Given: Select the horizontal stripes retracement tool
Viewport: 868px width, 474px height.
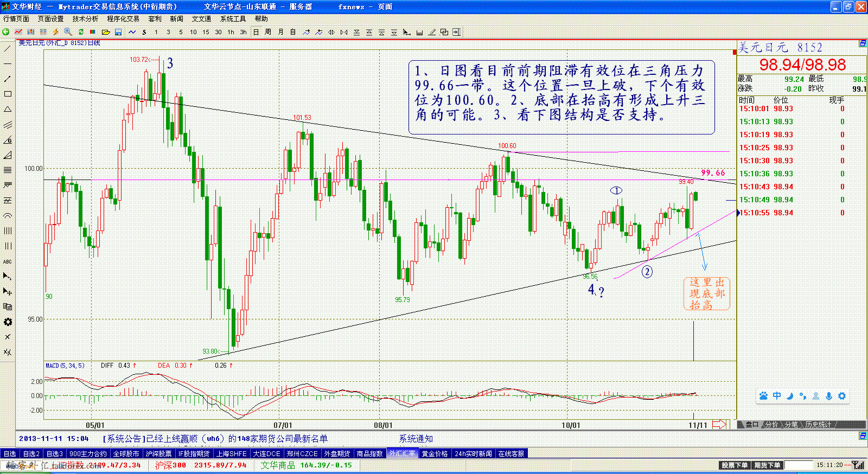Looking at the screenshot, I should point(8,170).
